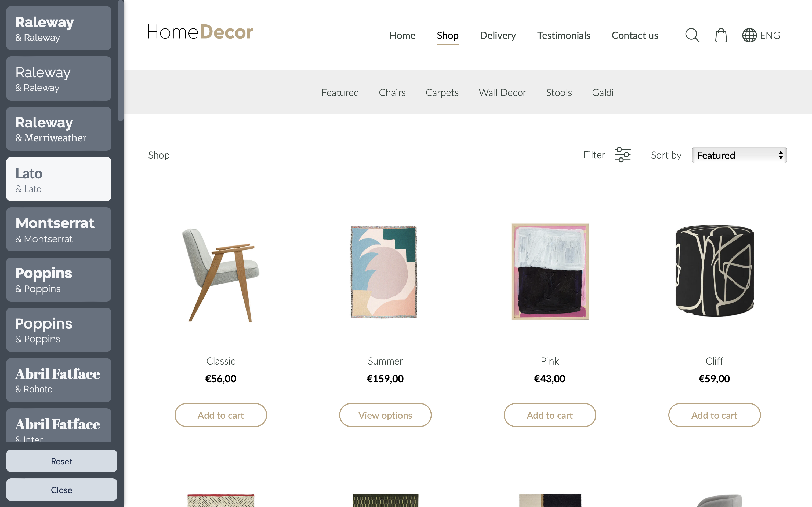Close the font picker panel
The width and height of the screenshot is (812, 507).
(x=62, y=490)
